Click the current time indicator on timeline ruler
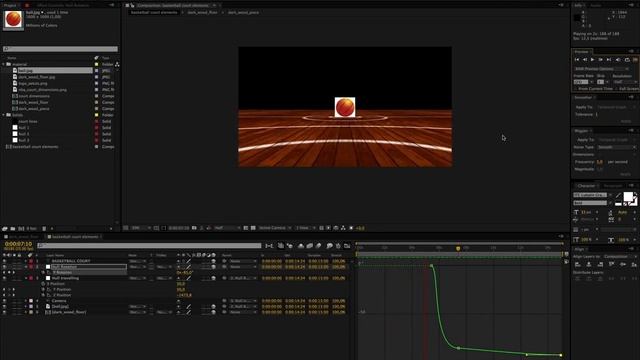 pos(458,248)
